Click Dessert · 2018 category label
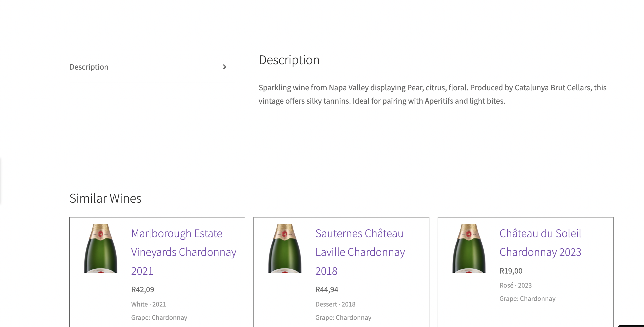644x327 pixels. click(335, 304)
